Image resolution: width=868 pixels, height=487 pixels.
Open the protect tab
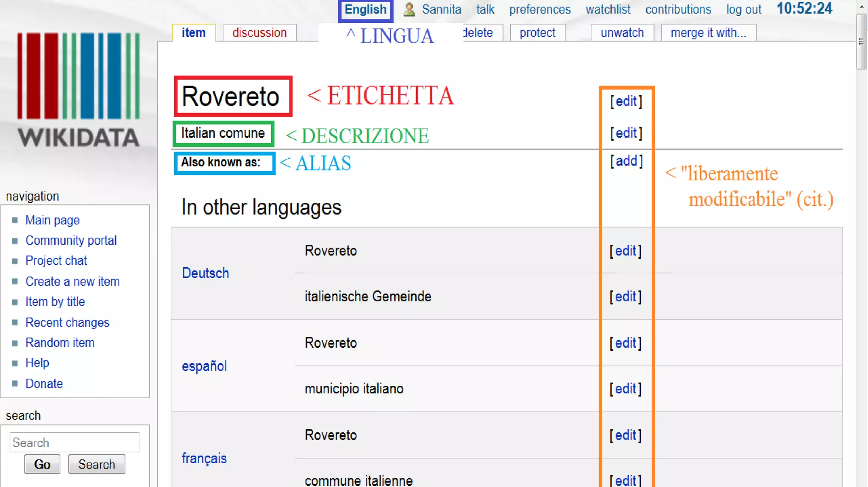[x=537, y=33]
